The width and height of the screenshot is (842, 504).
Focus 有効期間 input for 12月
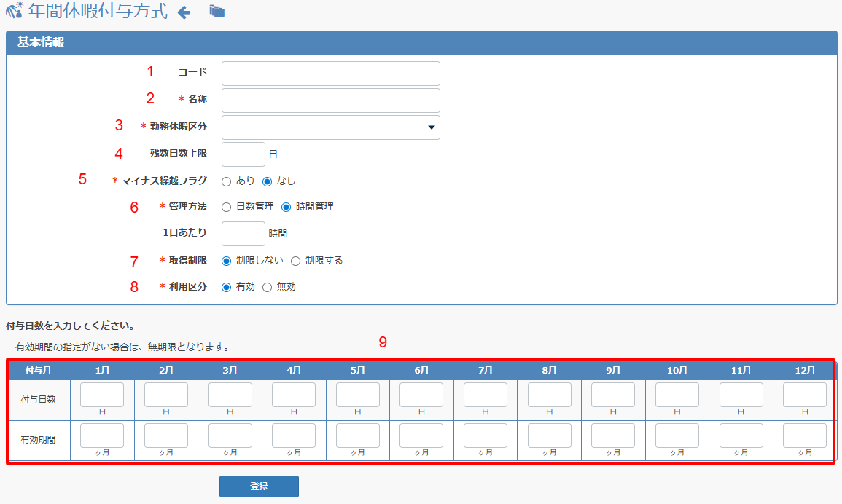[805, 436]
